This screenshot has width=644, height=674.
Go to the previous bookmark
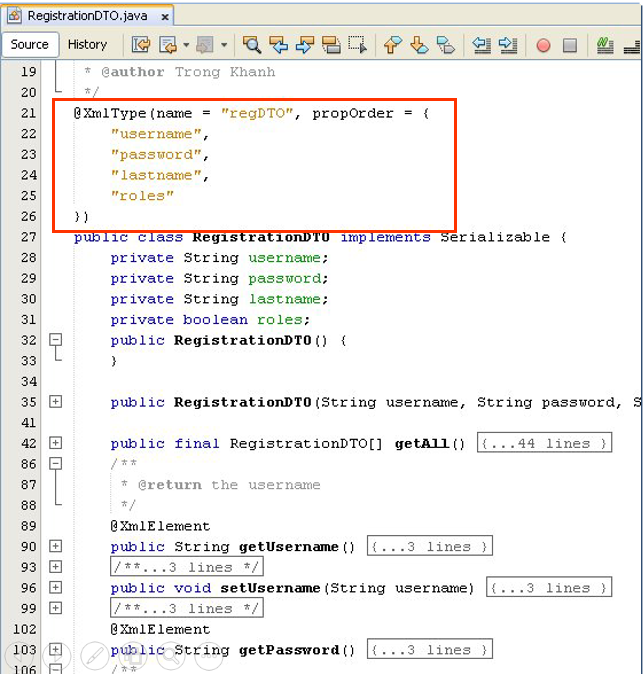tap(393, 45)
